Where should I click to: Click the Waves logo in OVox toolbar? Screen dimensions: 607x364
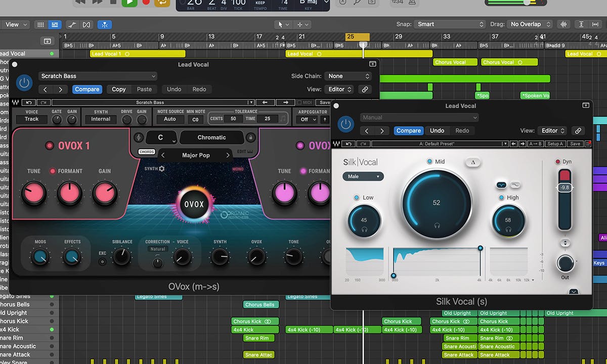click(x=17, y=103)
